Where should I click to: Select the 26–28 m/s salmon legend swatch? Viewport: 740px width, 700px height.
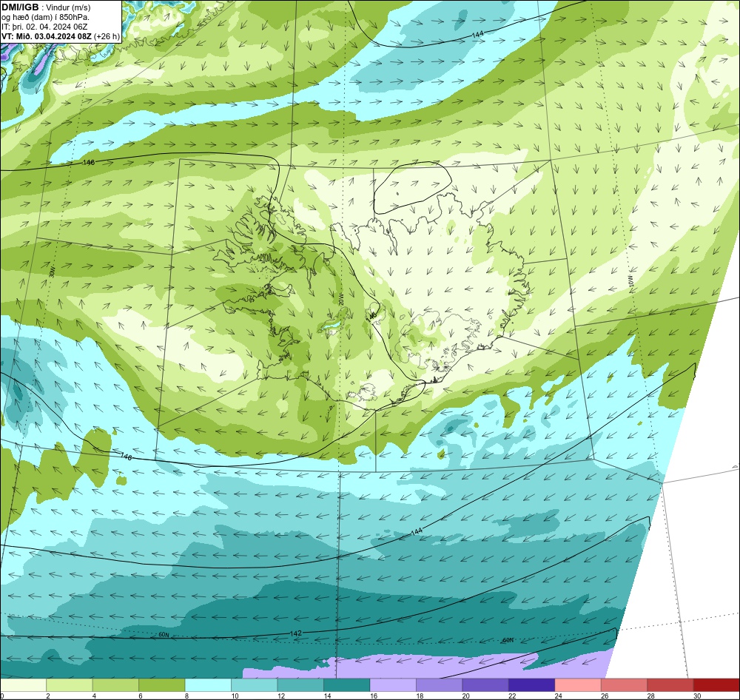click(x=625, y=685)
